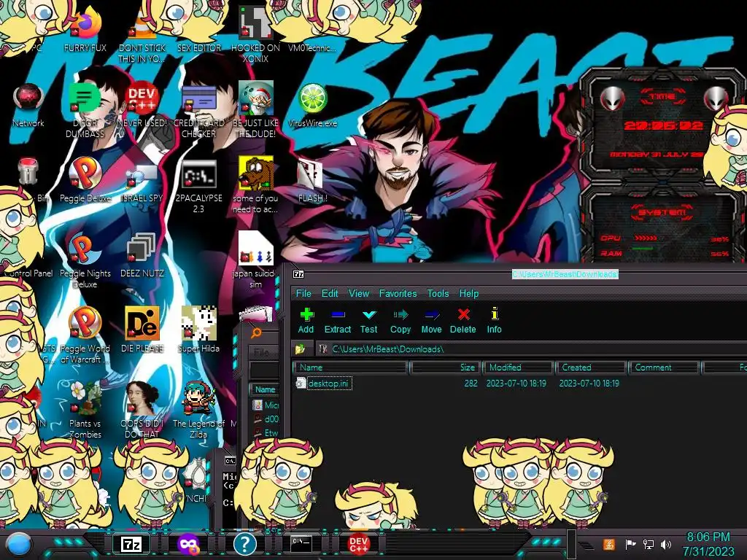
Task: Open the View menu in 7-Zip
Action: coord(359,293)
